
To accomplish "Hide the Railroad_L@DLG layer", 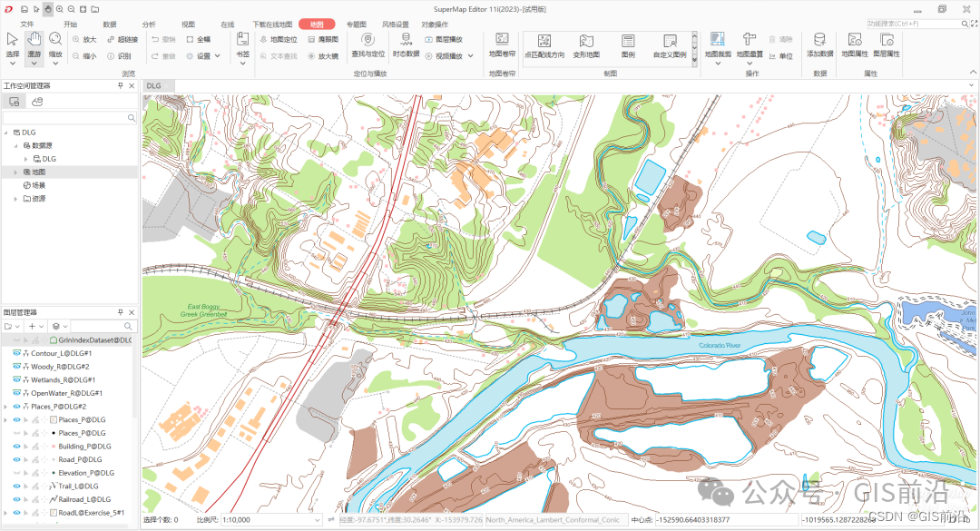I will [17, 500].
